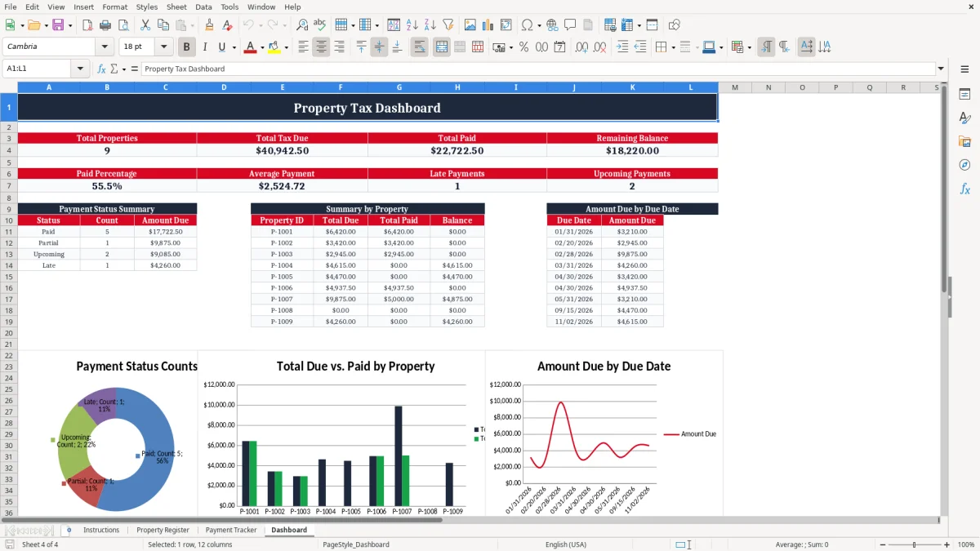
Task: Click the Clone Formatting paintbrush icon
Action: click(x=210, y=25)
